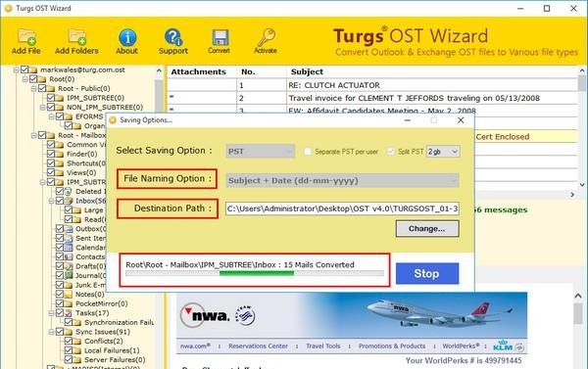
Task: Select the Sent Items folder icon
Action: point(69,238)
